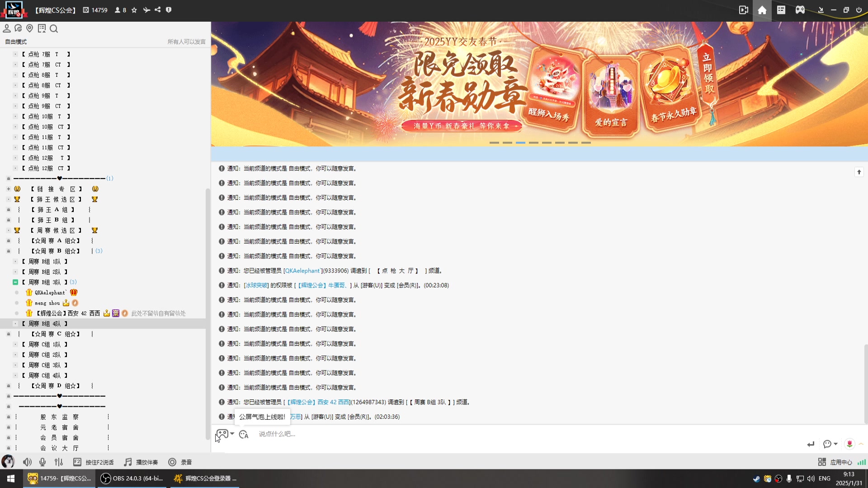868x488 pixels.
Task: Click the 自由模式 mode label
Action: [16, 42]
